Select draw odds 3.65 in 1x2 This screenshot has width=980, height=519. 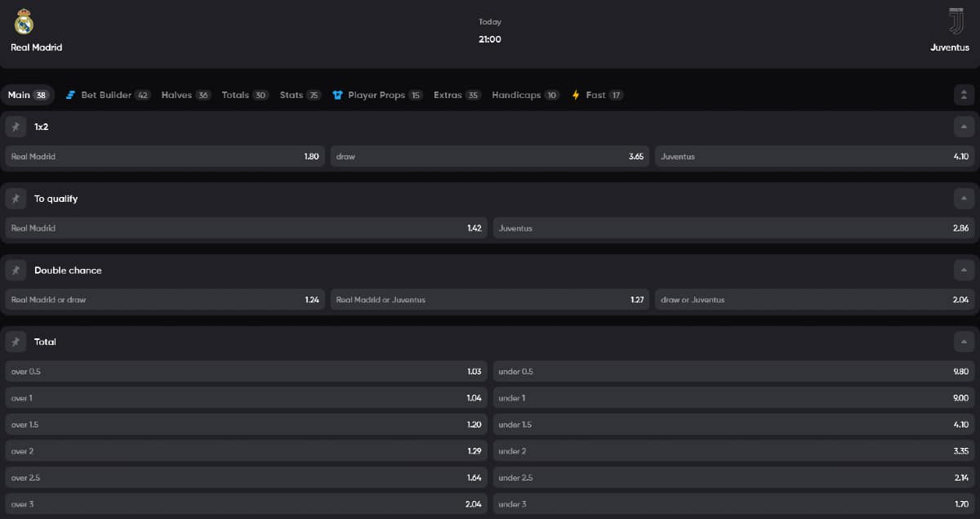(x=490, y=156)
